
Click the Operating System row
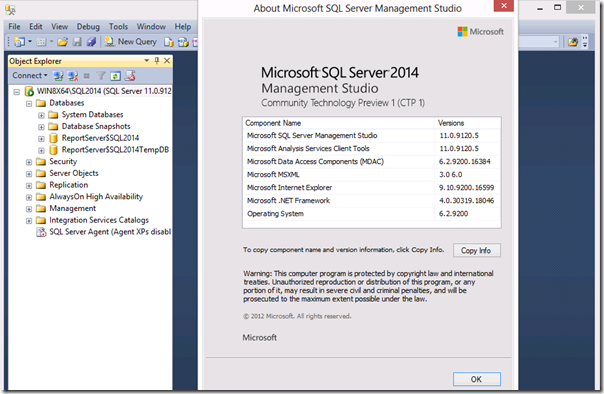coord(372,214)
